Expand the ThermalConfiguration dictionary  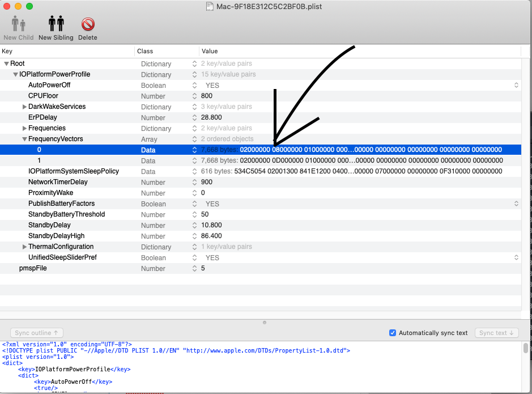[24, 247]
